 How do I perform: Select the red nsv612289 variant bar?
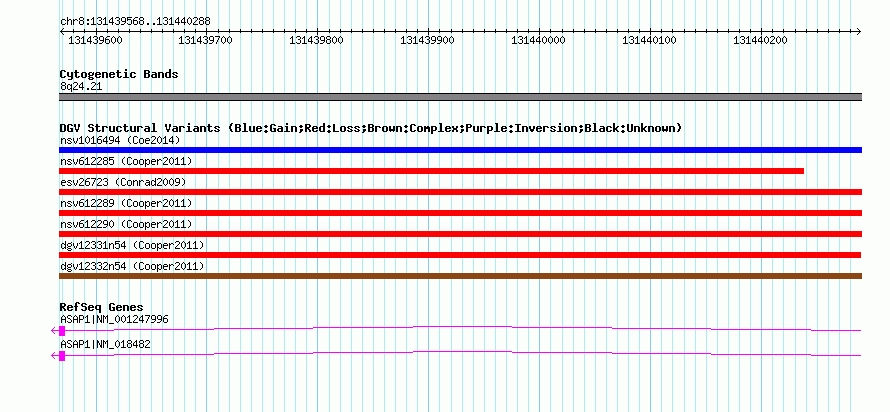460,213
